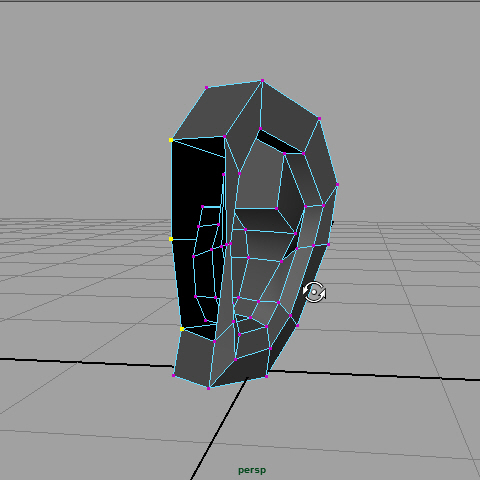Image resolution: width=480 pixels, height=480 pixels.
Task: Click the tumble camera cursor icon
Action: tap(314, 292)
